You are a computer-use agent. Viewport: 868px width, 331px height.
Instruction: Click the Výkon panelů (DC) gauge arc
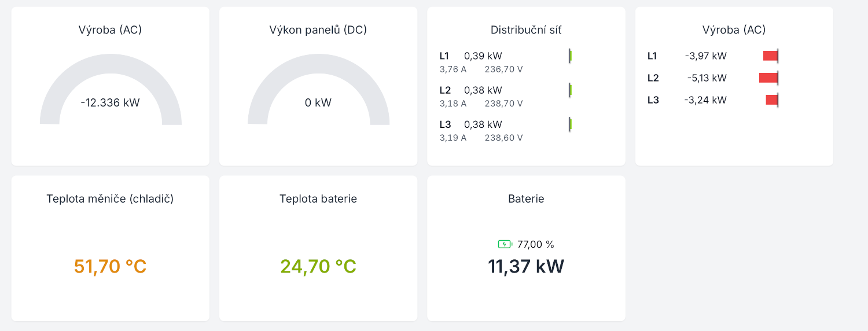pos(318,65)
